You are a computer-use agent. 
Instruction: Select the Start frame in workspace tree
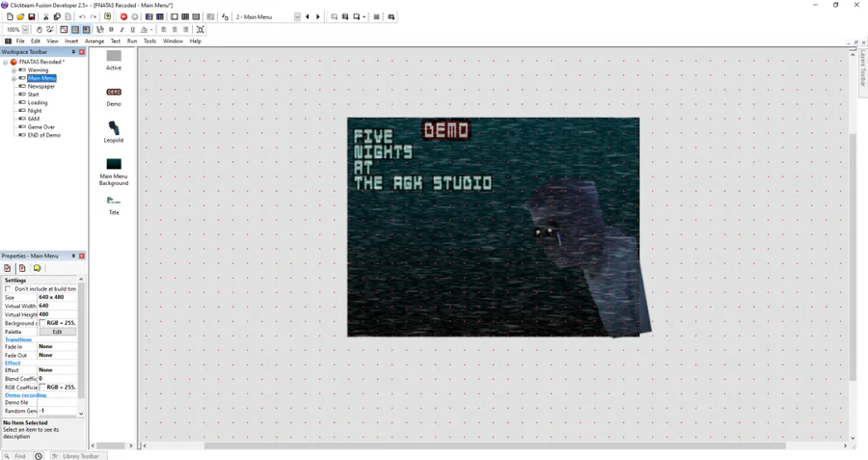pyautogui.click(x=33, y=95)
